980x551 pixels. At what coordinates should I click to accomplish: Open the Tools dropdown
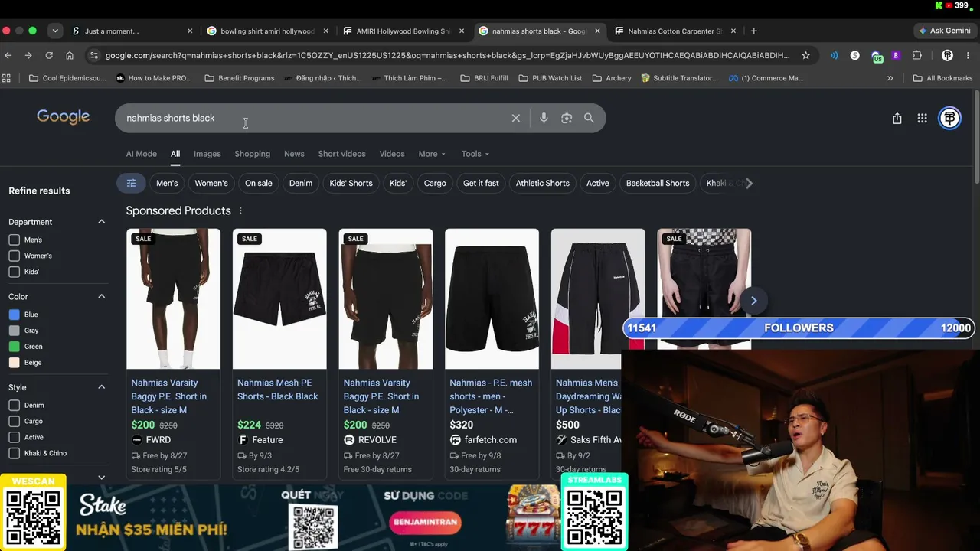click(x=475, y=154)
